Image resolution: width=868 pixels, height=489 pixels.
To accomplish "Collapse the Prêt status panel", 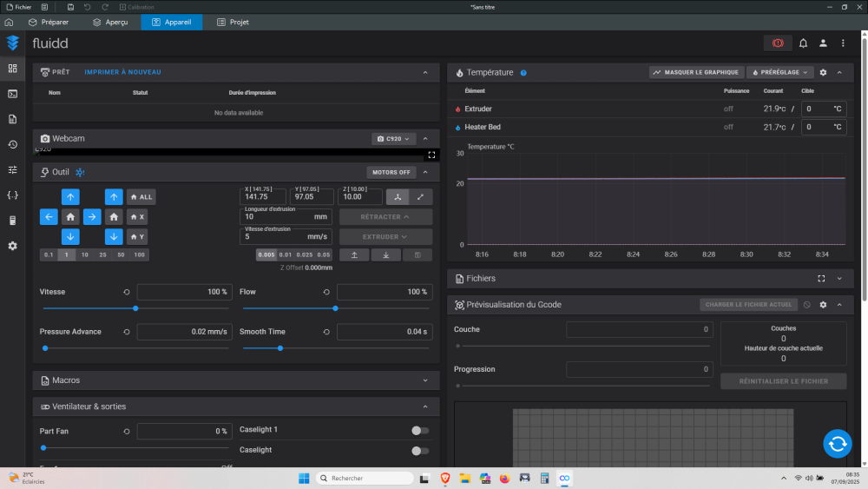I will pyautogui.click(x=425, y=73).
